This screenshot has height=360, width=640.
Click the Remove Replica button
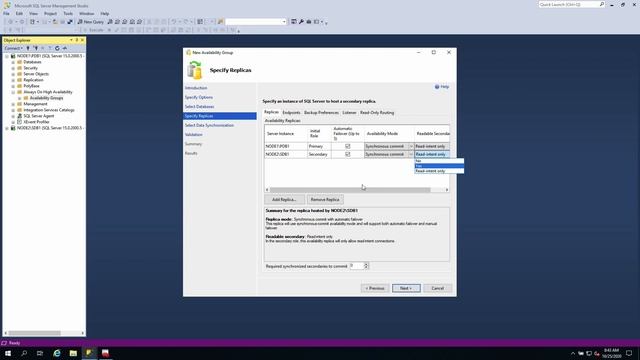click(325, 200)
